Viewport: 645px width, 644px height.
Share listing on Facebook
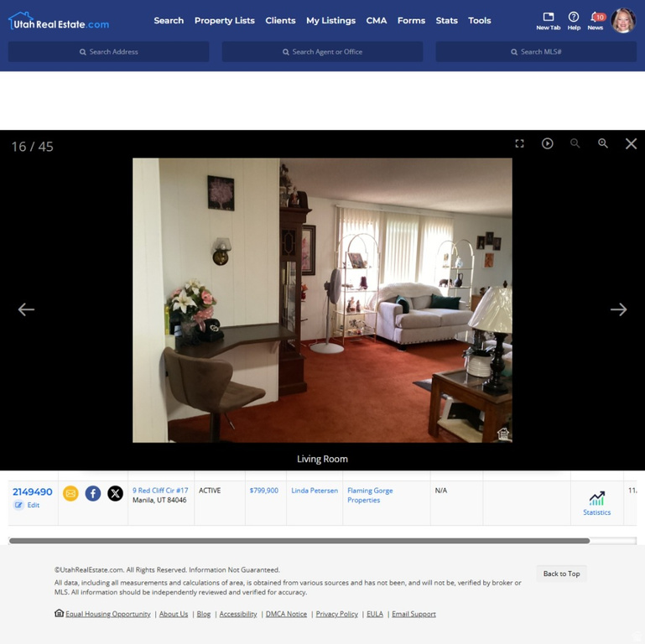click(93, 493)
